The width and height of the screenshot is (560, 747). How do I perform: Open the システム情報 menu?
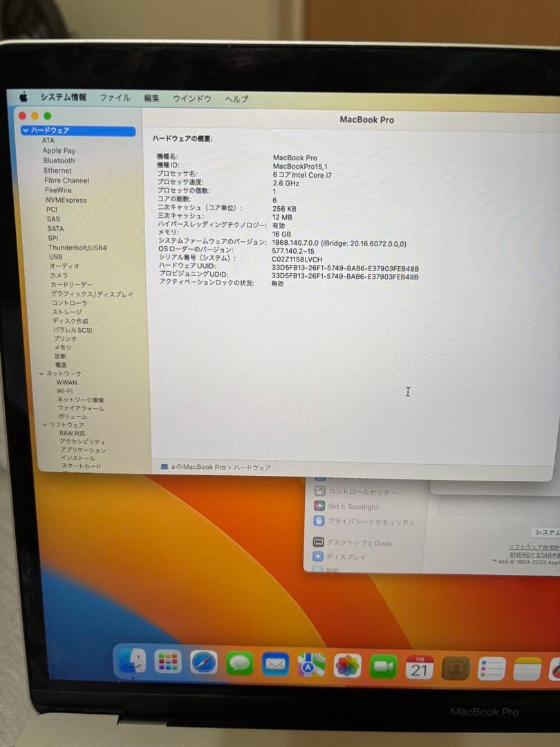(x=64, y=98)
